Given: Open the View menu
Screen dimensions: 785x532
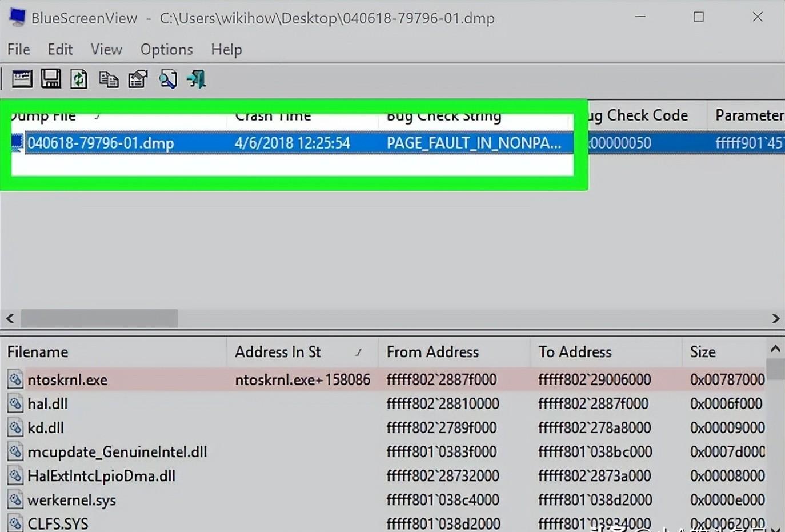Looking at the screenshot, I should pos(106,49).
